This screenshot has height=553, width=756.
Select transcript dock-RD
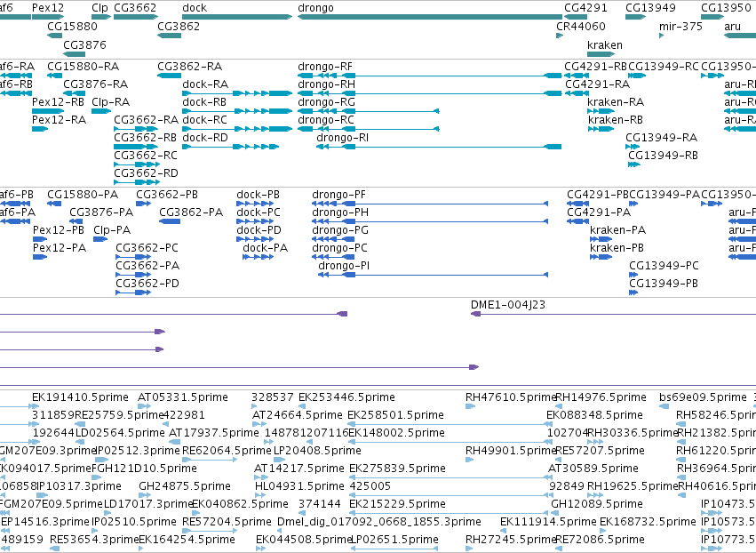tap(230, 147)
